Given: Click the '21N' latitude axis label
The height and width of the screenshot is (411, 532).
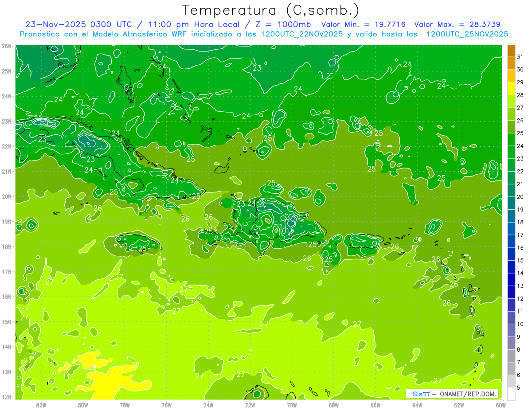Looking at the screenshot, I should tap(7, 172).
